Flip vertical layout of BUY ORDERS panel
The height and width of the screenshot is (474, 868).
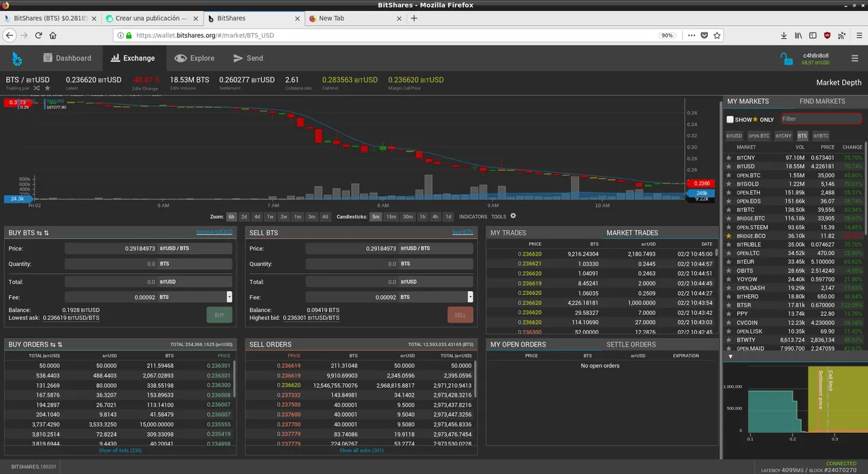60,344
